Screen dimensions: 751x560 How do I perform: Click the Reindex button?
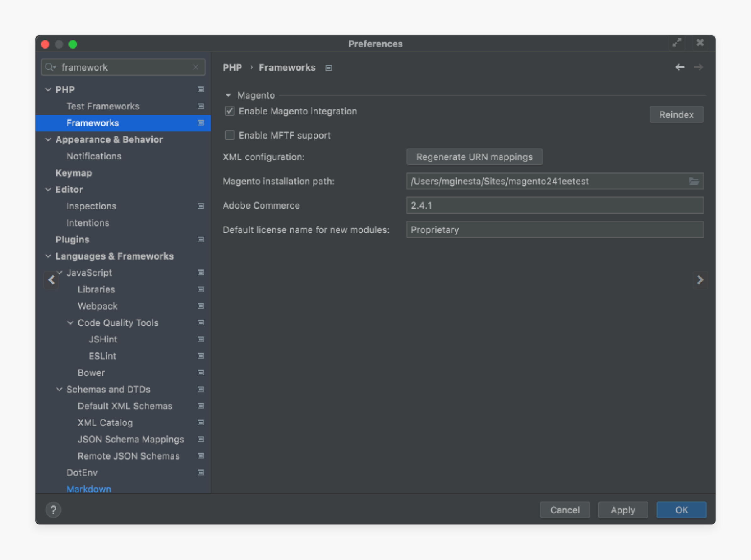(x=676, y=115)
